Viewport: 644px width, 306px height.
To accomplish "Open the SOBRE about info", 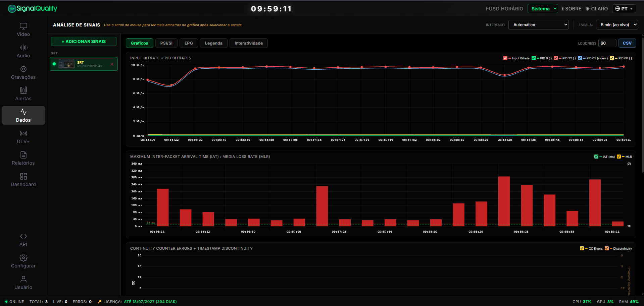I will point(572,9).
